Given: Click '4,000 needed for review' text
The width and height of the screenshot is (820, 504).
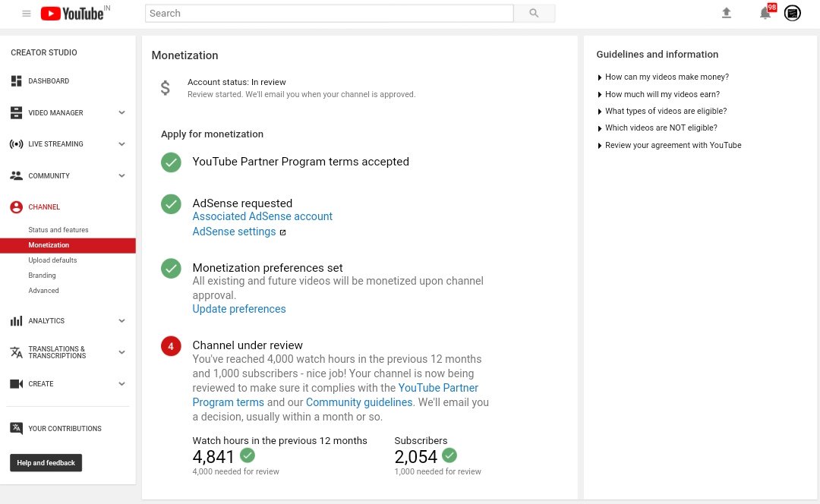Looking at the screenshot, I should coord(236,471).
